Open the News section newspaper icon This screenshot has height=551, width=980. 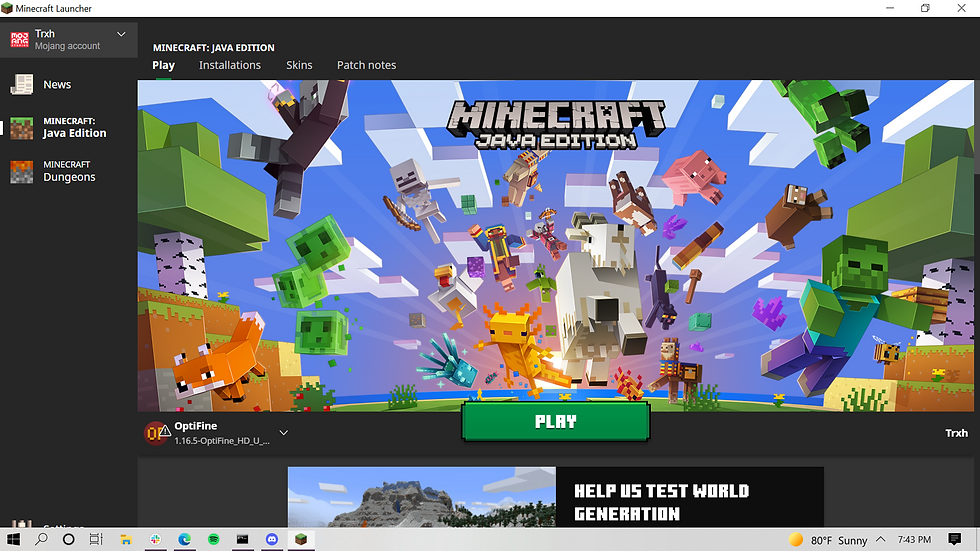coord(21,84)
